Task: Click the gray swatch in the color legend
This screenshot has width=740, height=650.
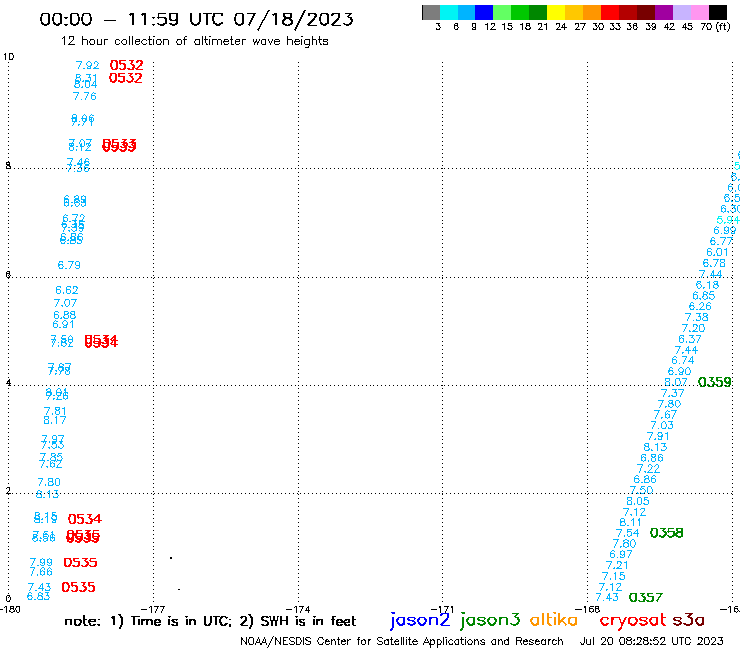Action: (431, 12)
